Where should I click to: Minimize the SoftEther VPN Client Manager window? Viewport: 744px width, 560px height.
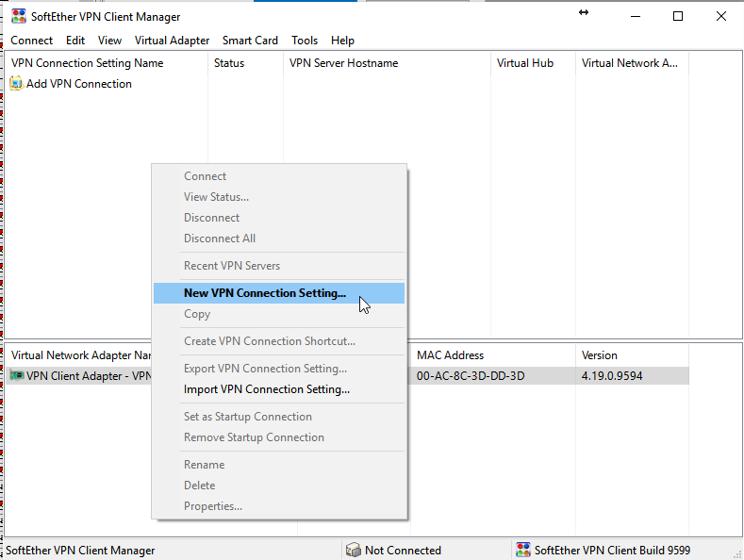click(636, 16)
